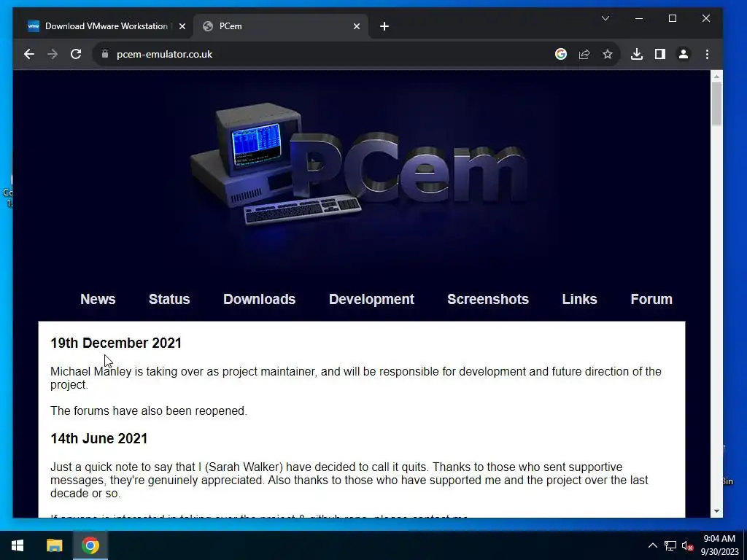Open the Links page
The width and height of the screenshot is (747, 560).
pos(579,299)
